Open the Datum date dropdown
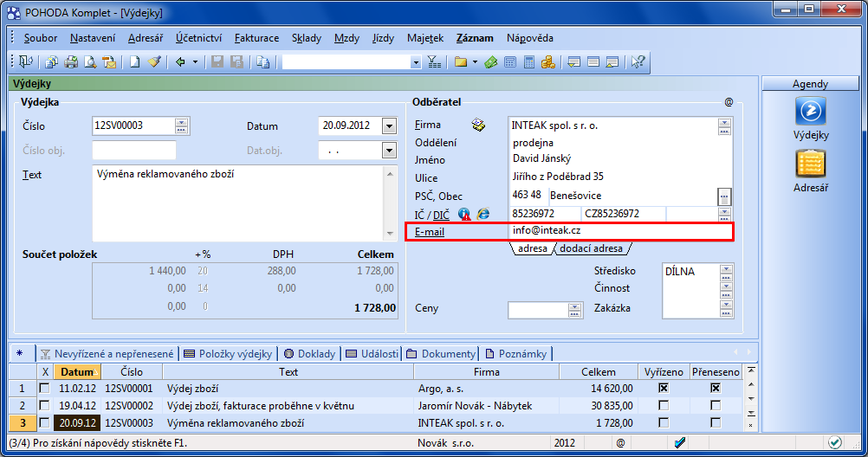 point(389,126)
